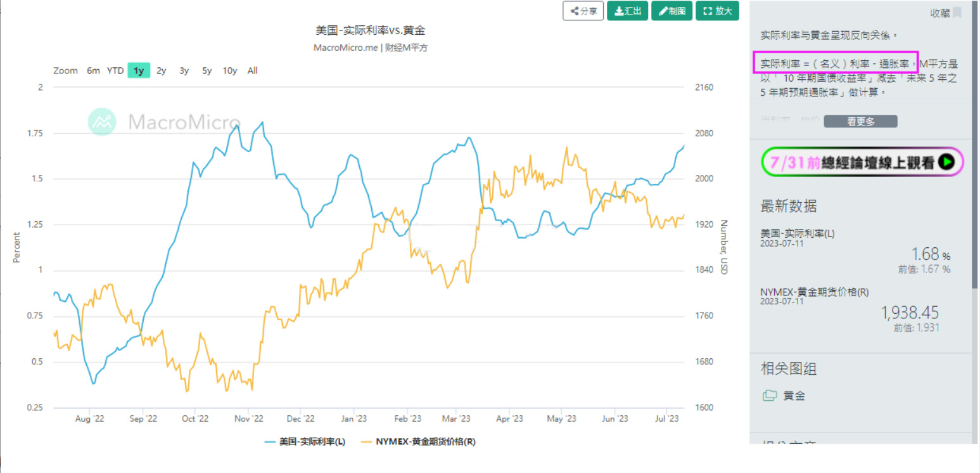980x473 pixels.
Task: Toggle NYMEX-黄金期货价格(R) legend series
Action: click(x=417, y=442)
